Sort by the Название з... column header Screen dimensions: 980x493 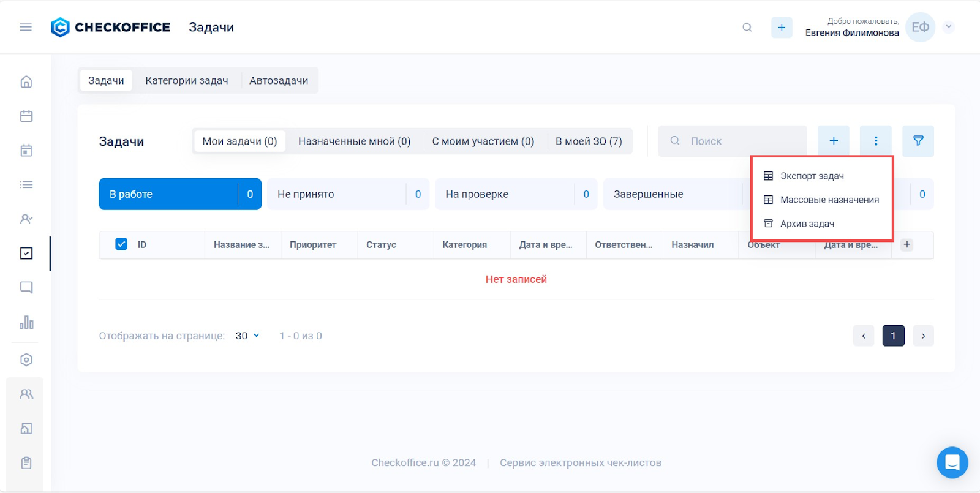(241, 244)
